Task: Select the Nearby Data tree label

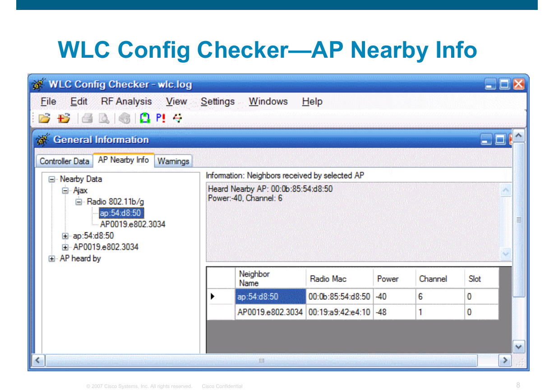Action: (81, 179)
